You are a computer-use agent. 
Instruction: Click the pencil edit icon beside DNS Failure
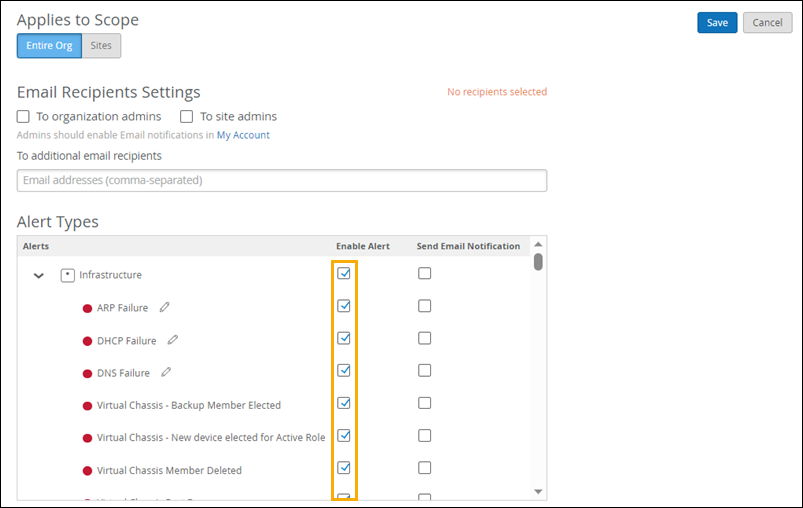166,373
